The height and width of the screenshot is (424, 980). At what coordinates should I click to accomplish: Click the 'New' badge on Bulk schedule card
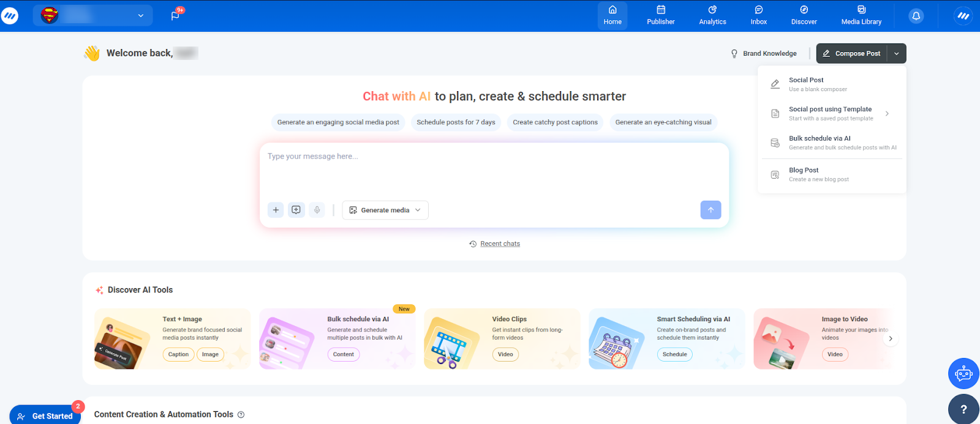tap(404, 309)
